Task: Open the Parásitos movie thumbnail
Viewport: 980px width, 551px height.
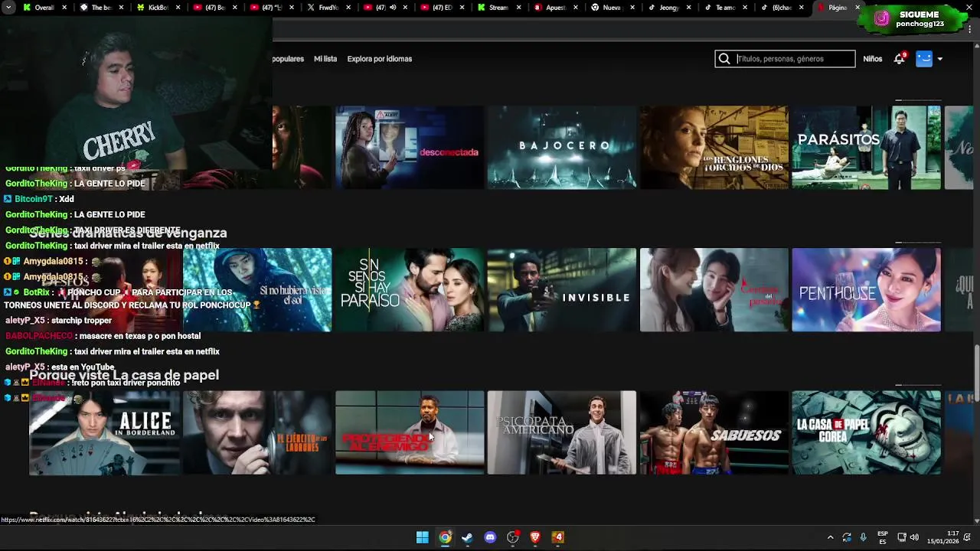Action: point(867,148)
